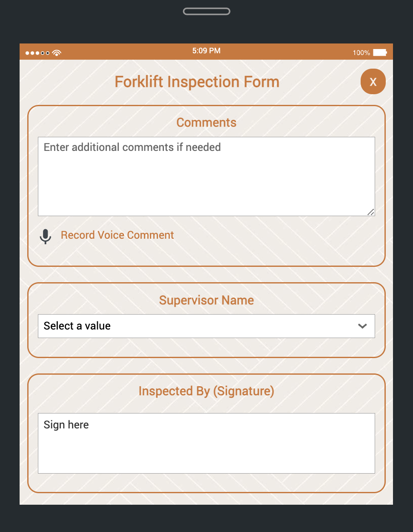Click the Forklift Inspection Form title
Image resolution: width=413 pixels, height=532 pixels.
197,81
